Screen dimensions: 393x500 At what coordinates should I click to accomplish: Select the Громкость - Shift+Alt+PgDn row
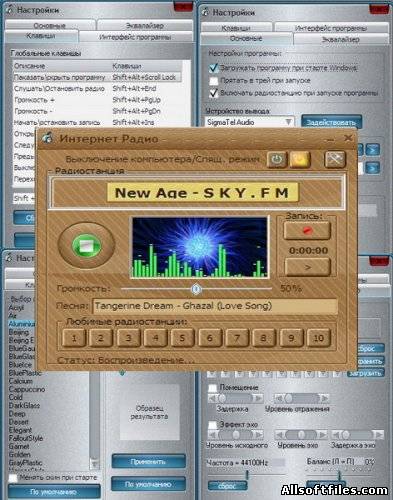click(97, 111)
